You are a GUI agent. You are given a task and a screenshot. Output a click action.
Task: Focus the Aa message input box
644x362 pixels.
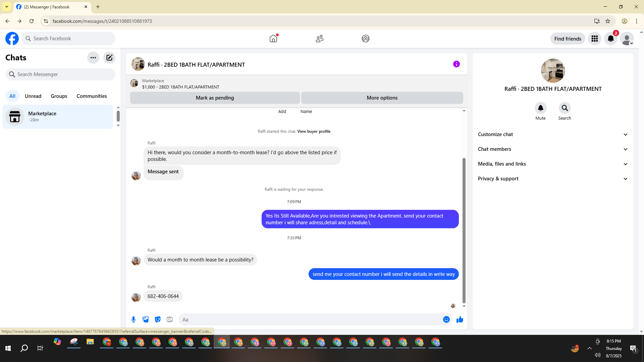[310, 319]
